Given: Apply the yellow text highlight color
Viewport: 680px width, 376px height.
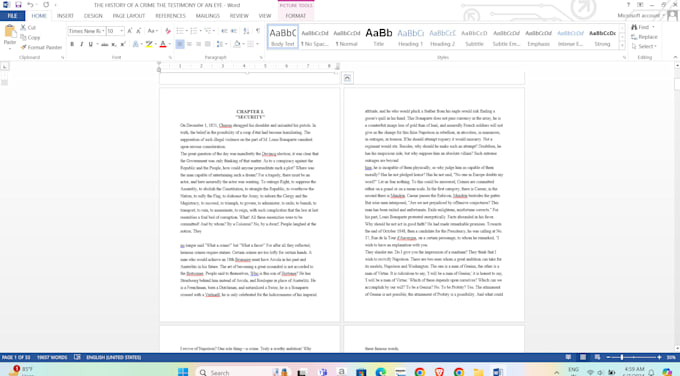Looking at the screenshot, I should tap(149, 44).
